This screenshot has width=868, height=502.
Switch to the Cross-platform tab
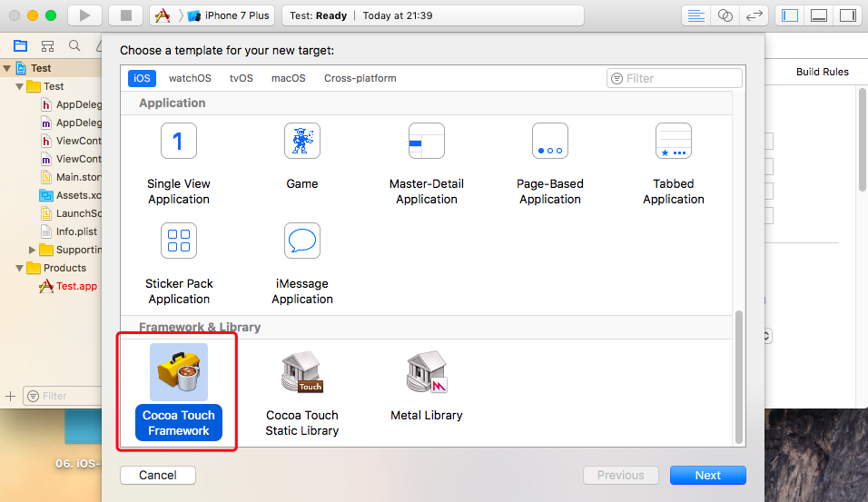pyautogui.click(x=360, y=78)
